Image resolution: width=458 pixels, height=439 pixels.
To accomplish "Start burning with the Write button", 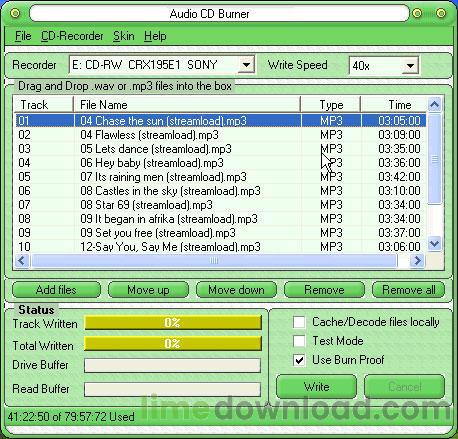I will click(316, 387).
